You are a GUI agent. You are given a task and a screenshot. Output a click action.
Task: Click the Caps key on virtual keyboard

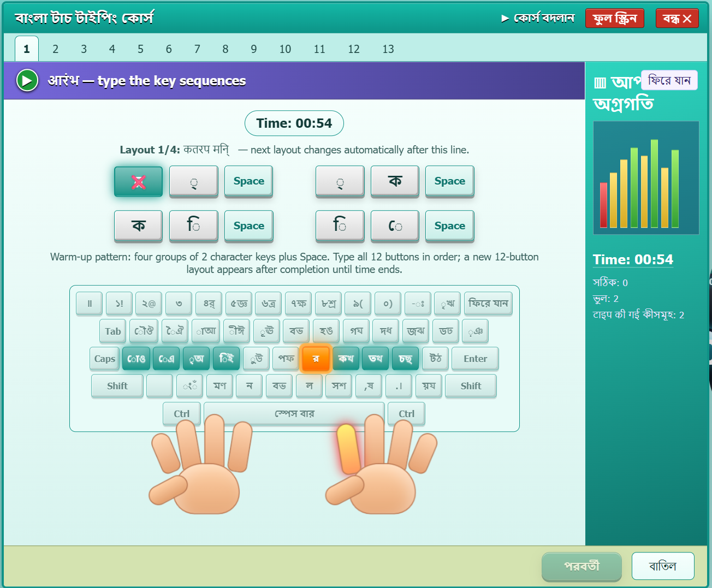105,359
